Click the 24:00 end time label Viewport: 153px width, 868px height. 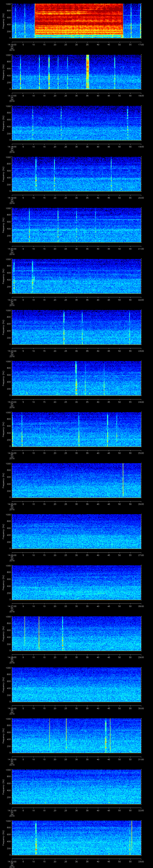pos(141,402)
